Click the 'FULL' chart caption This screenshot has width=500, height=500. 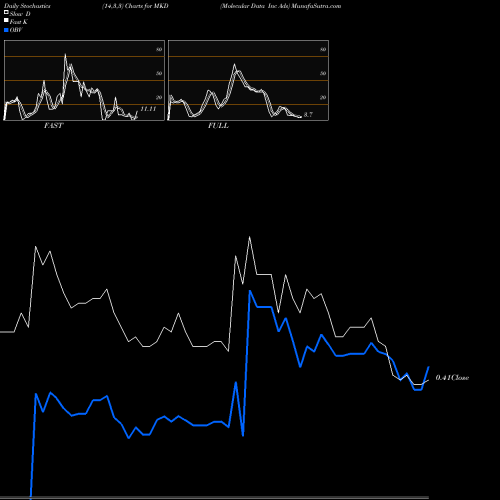tap(218, 126)
